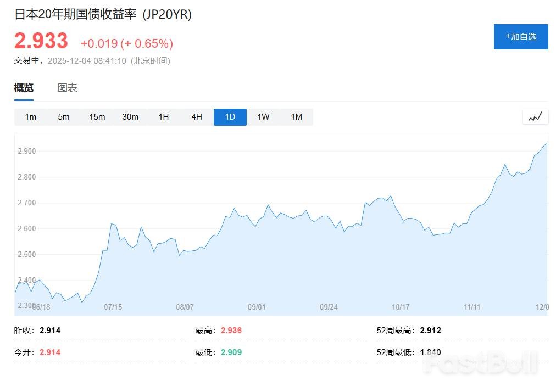Enable the 1W weekly view

pyautogui.click(x=263, y=116)
